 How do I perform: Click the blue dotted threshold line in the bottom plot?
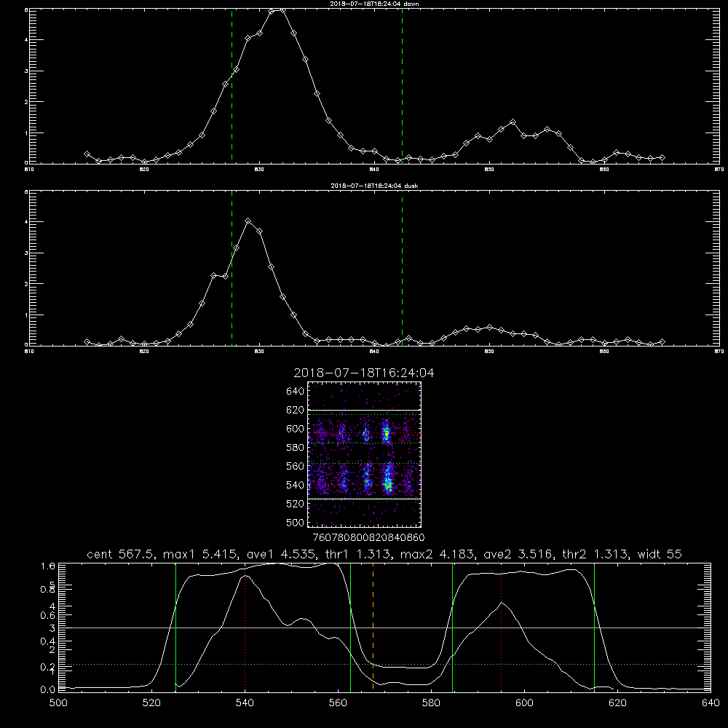[x=384, y=665]
